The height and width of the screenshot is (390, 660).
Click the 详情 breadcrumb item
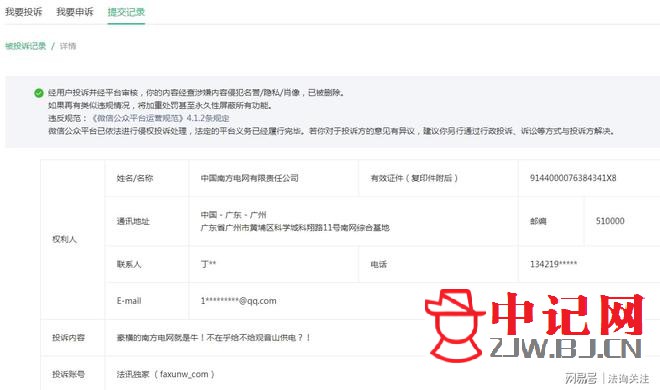(68, 46)
